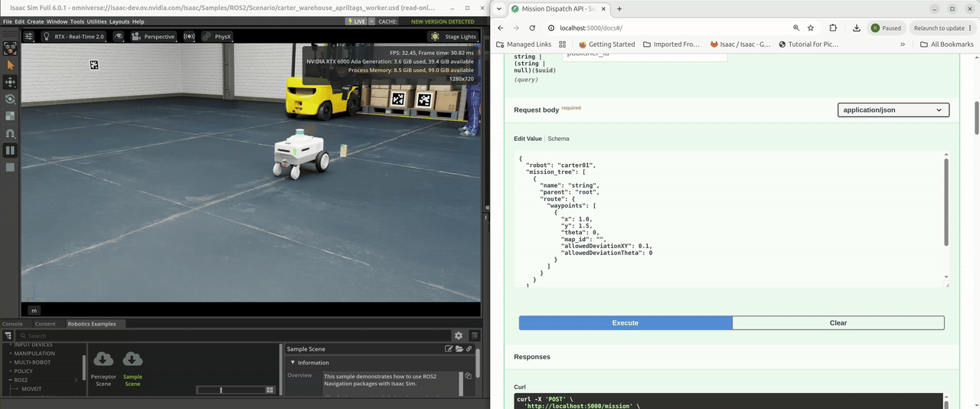Copy the Overview text icon

click(468, 376)
